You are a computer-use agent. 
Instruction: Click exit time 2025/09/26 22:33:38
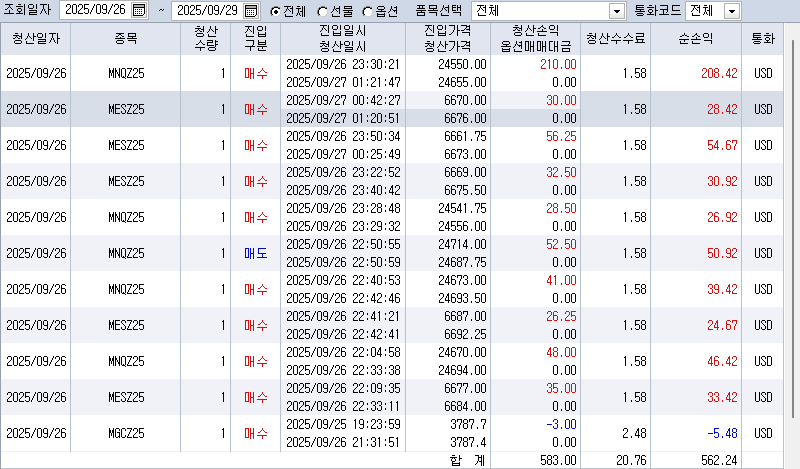343,370
